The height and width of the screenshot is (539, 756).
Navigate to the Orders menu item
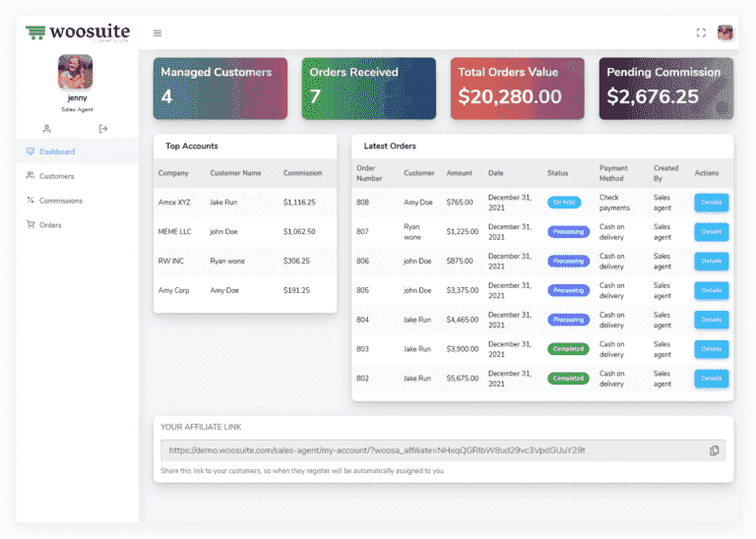(x=77, y=225)
